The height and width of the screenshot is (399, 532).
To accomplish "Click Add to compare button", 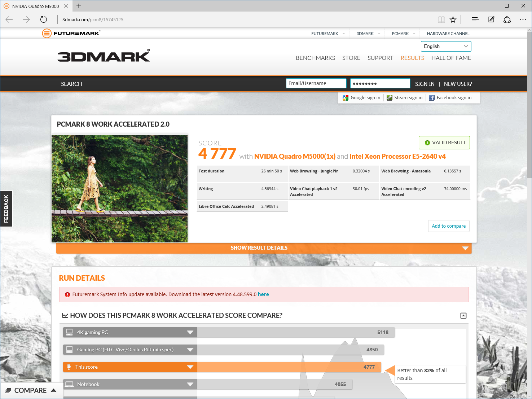I will click(449, 226).
